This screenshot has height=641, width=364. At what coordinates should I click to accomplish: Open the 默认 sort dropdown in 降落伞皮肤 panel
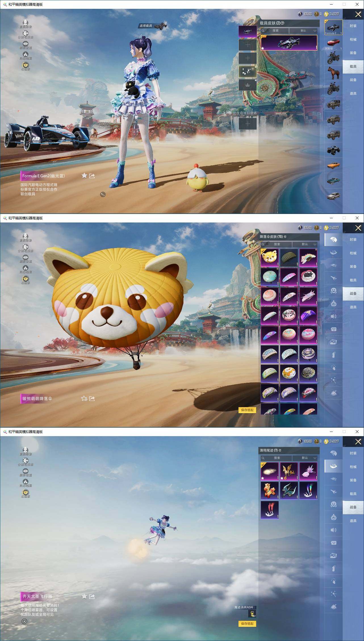point(305,244)
